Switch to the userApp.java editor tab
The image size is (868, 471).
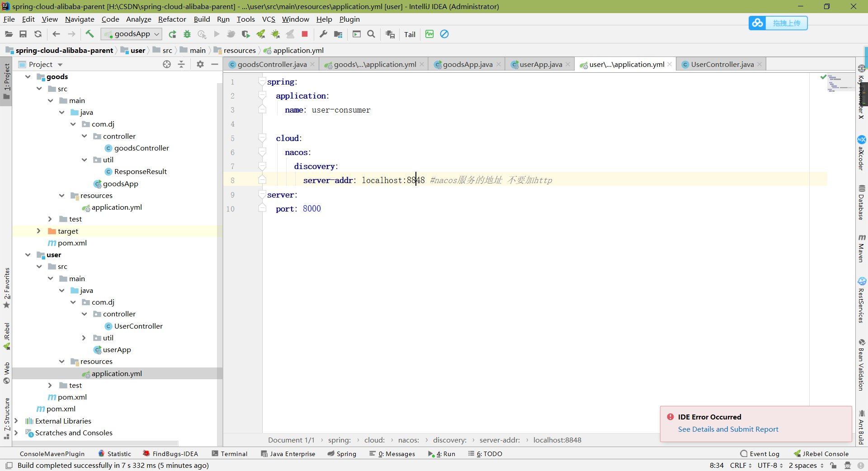tap(541, 64)
